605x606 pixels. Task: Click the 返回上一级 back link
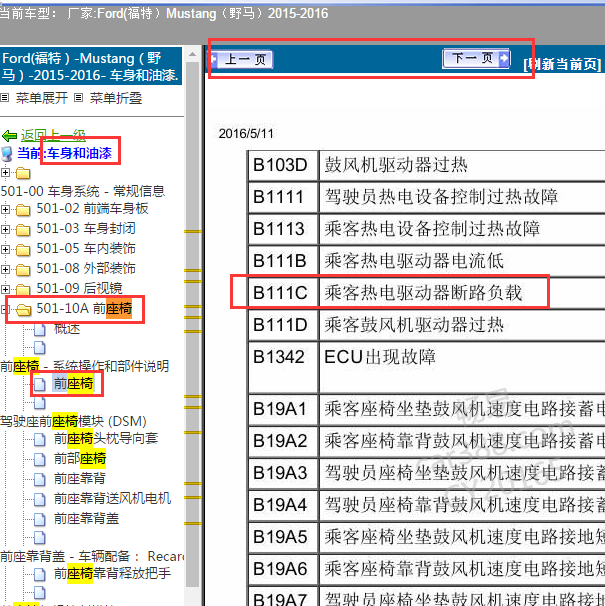coord(53,135)
